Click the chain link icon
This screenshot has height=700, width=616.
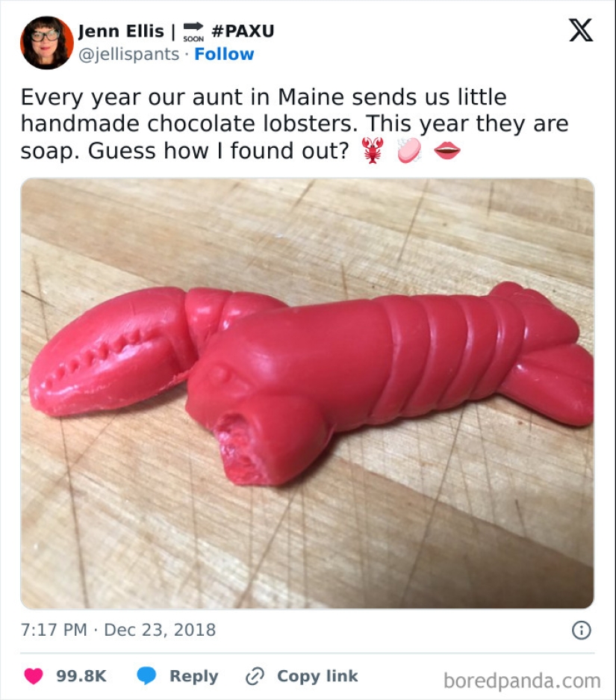(255, 676)
